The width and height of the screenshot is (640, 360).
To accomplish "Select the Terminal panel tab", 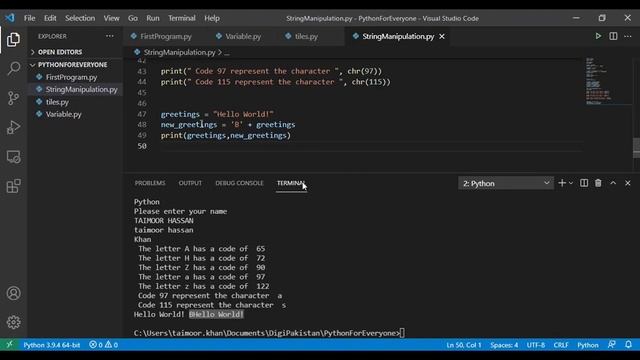I will (x=291, y=183).
